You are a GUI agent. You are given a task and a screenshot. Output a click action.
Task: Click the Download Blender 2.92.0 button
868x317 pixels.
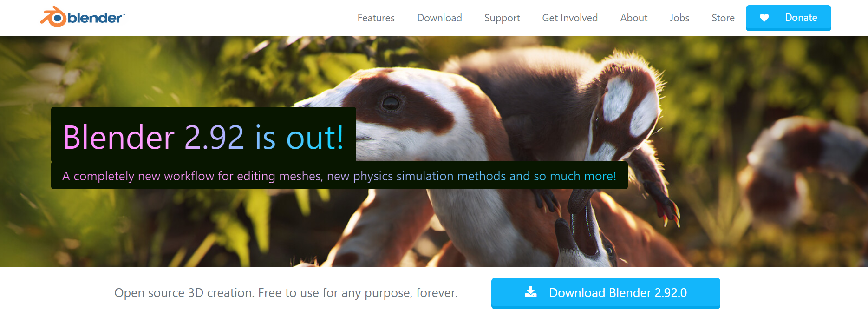606,293
